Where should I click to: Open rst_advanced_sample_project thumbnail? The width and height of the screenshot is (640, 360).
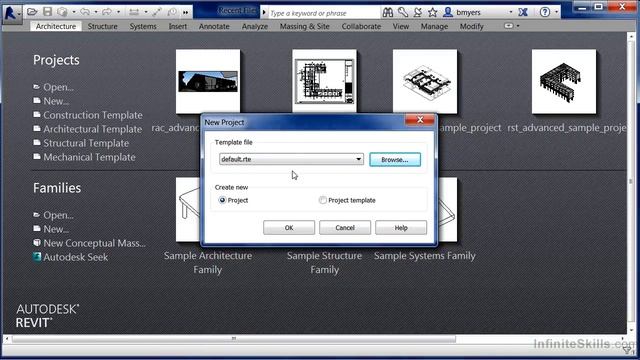click(564, 82)
